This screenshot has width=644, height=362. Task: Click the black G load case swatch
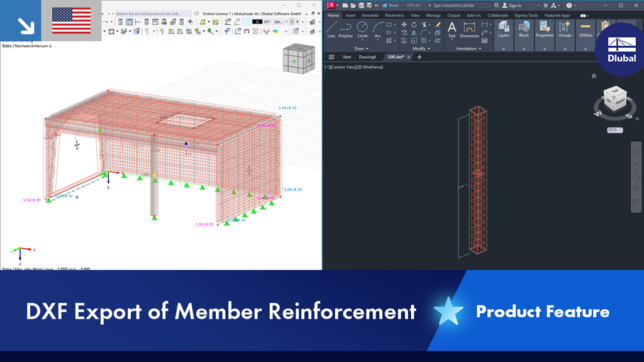tap(257, 22)
